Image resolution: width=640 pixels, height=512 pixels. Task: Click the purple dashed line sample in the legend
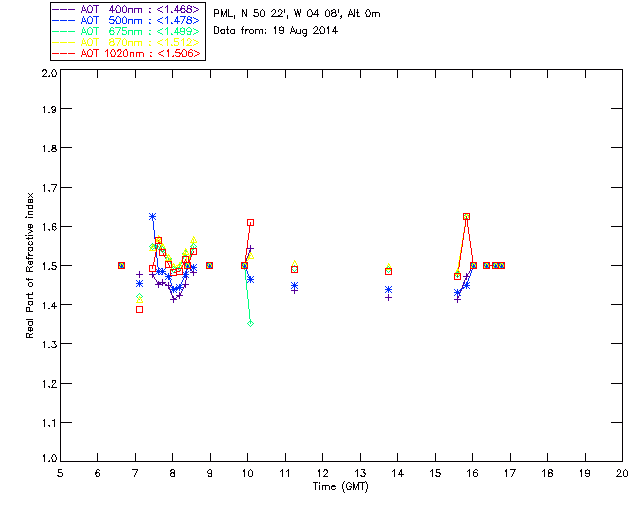pyautogui.click(x=64, y=9)
